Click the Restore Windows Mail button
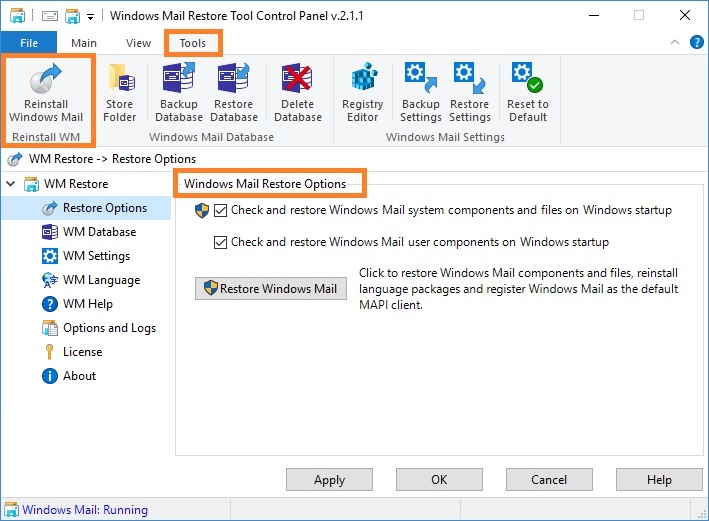 (271, 289)
